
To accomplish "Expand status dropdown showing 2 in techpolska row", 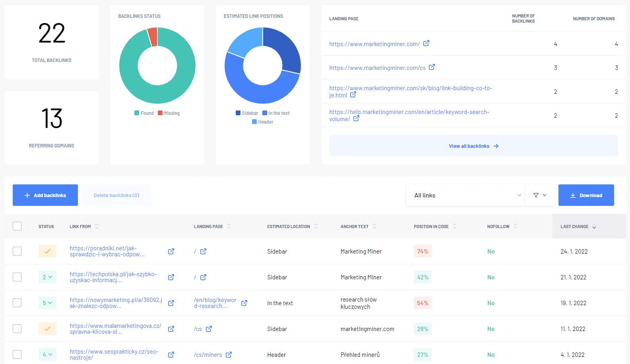I will point(47,277).
